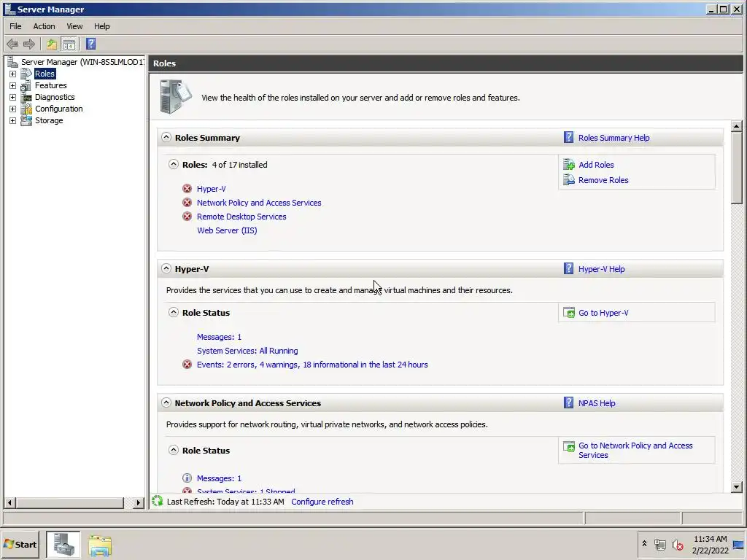Click the Show desktop button in tray

pyautogui.click(x=738, y=544)
